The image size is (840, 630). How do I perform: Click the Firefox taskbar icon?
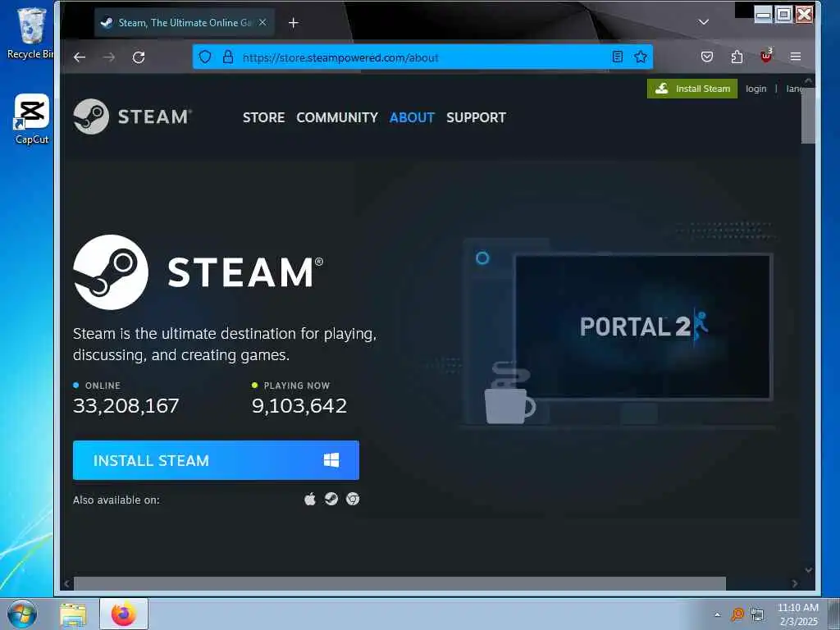coord(124,614)
